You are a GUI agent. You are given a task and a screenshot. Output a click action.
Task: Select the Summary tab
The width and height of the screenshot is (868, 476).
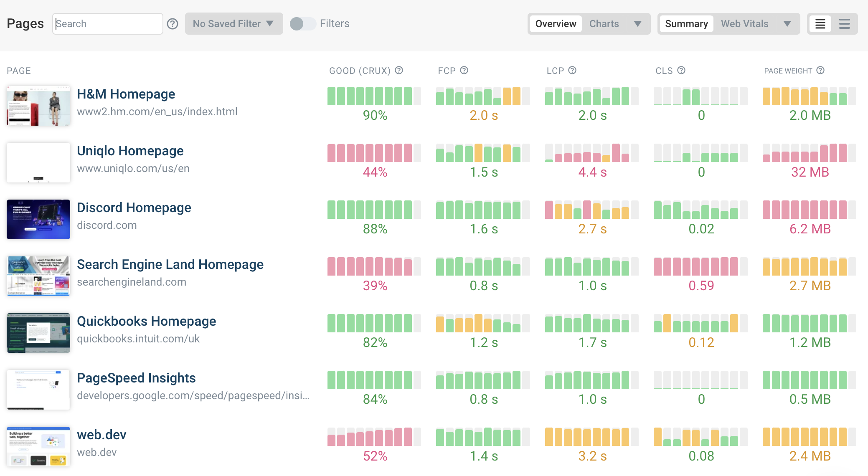686,24
